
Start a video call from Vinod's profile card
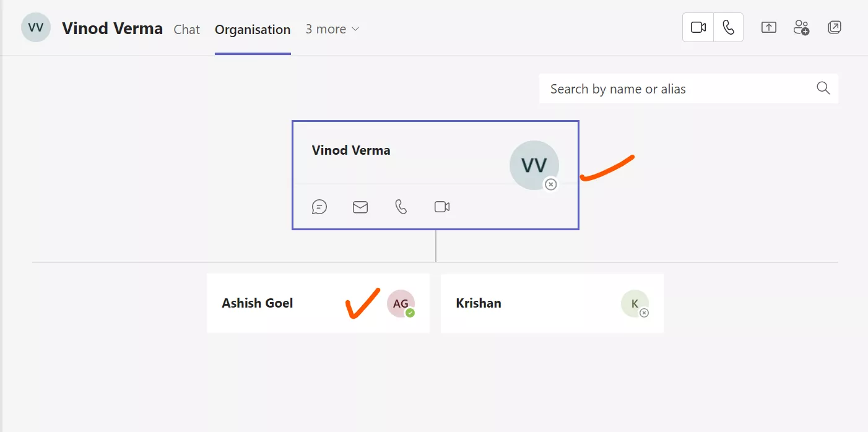(x=441, y=207)
